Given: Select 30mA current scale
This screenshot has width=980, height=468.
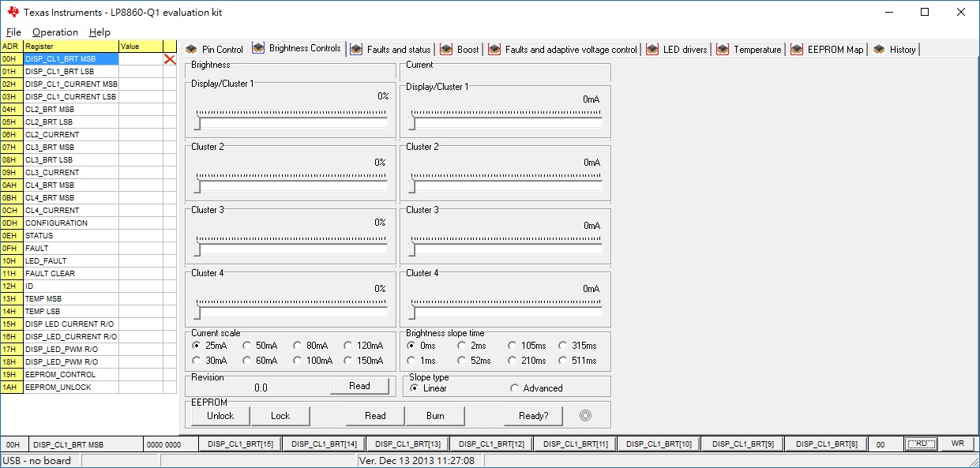Looking at the screenshot, I should (x=210, y=361).
